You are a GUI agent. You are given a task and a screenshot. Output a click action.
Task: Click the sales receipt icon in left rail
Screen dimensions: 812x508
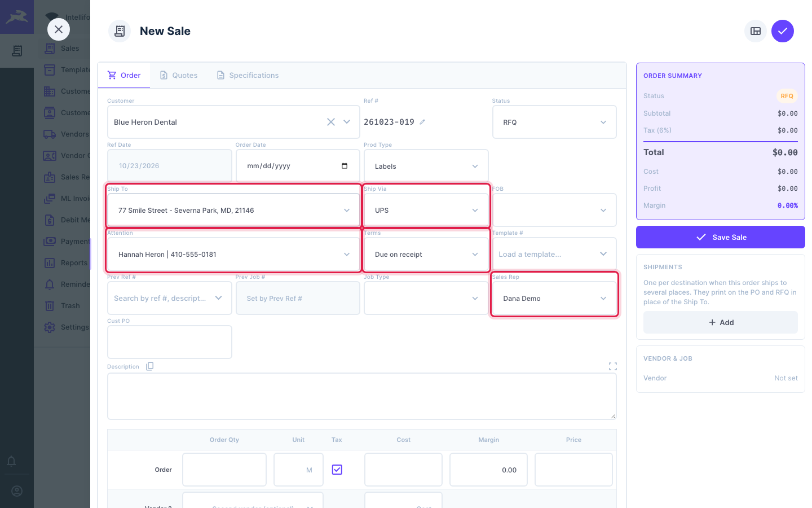pos(17,51)
